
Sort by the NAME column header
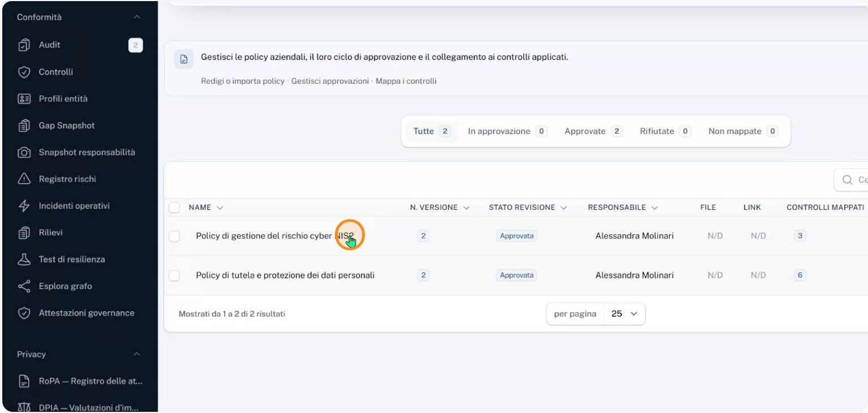[206, 208]
